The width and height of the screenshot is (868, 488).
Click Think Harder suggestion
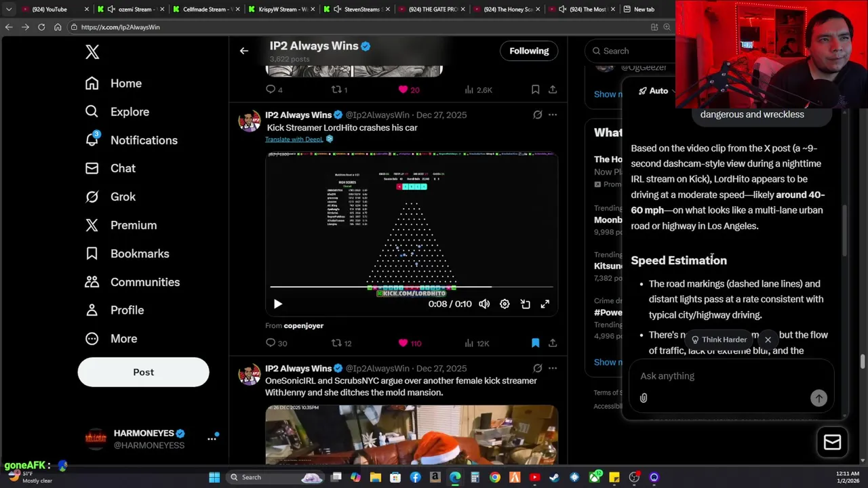click(719, 340)
